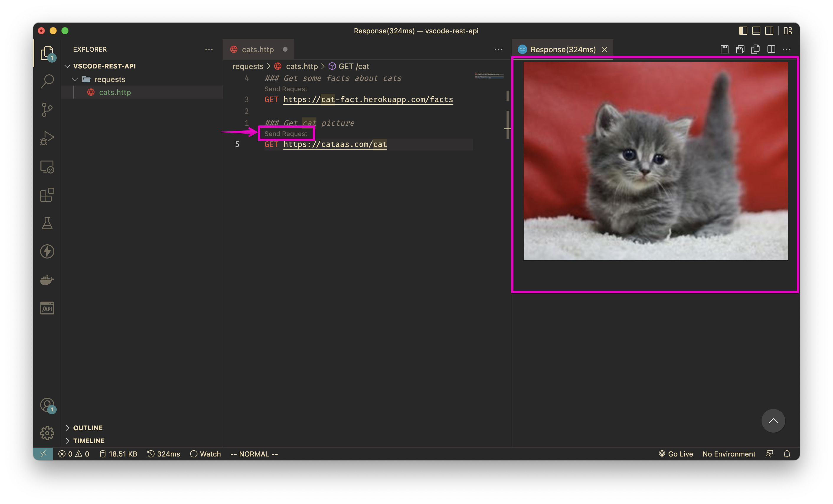Open the Manage gear settings

coord(47,433)
